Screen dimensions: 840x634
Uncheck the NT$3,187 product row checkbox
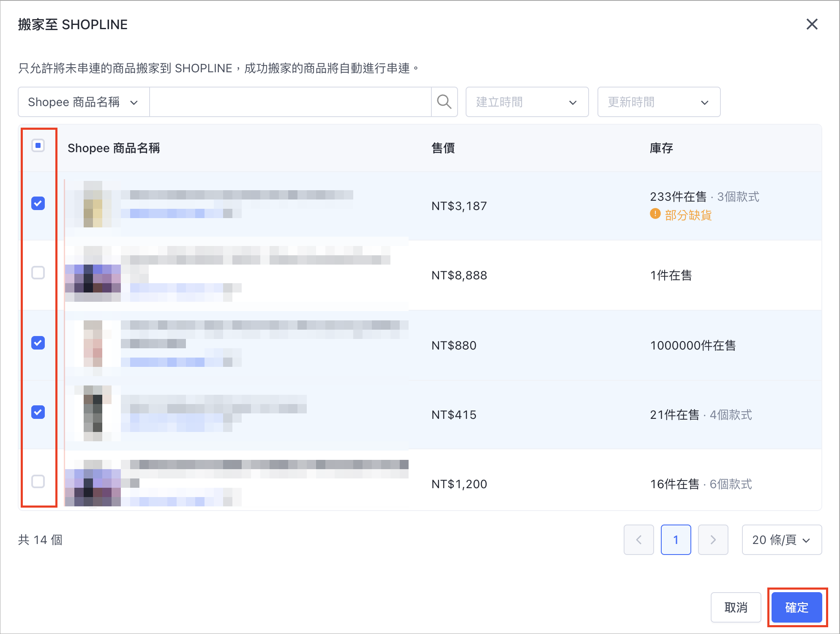click(38, 203)
